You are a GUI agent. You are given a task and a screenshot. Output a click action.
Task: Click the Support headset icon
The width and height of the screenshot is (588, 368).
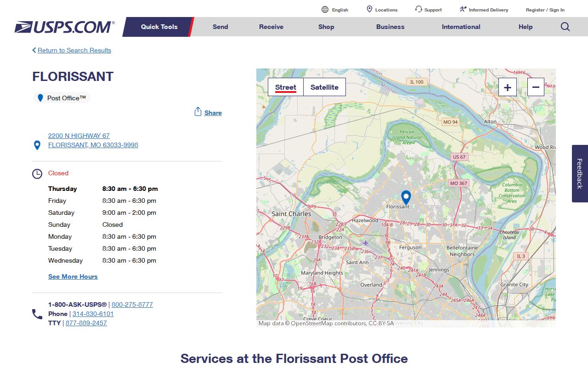[418, 9]
